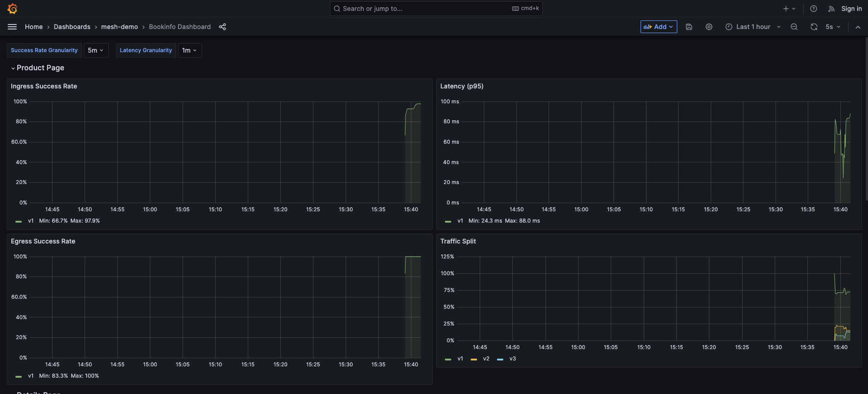Screen dimensions: 868x394
Task: Share the dashboard via share icon
Action: 222,27
